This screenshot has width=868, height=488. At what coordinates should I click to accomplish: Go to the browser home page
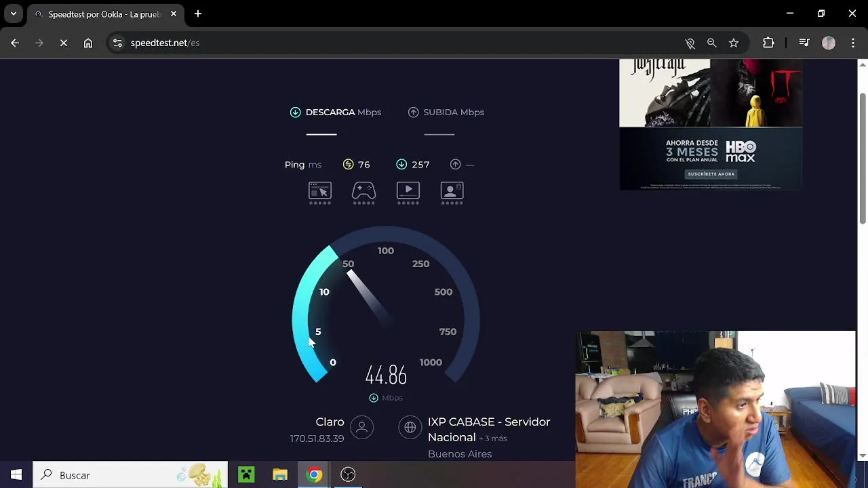tap(88, 43)
